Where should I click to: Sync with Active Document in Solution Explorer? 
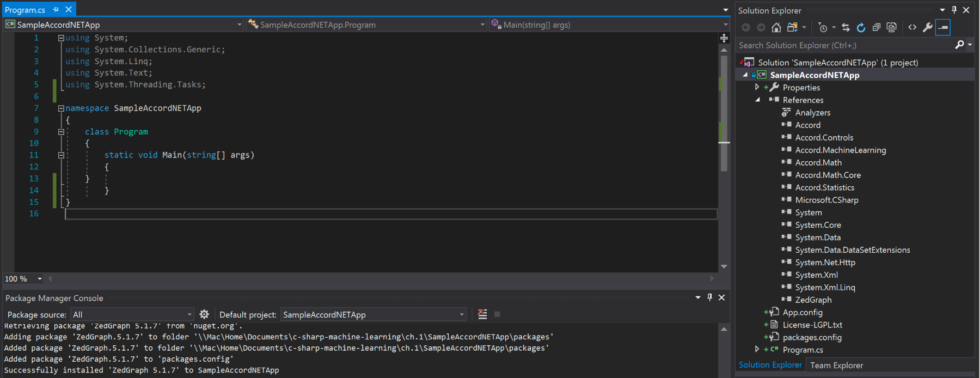(x=846, y=27)
